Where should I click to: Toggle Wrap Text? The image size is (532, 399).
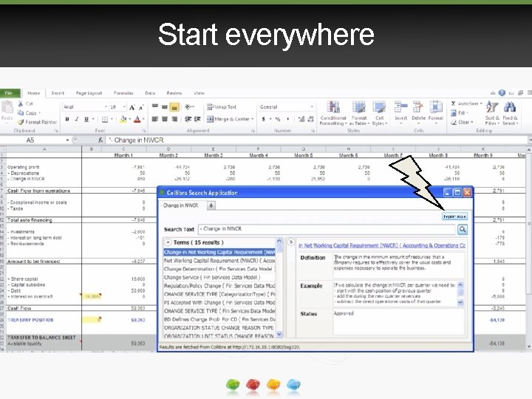point(222,107)
